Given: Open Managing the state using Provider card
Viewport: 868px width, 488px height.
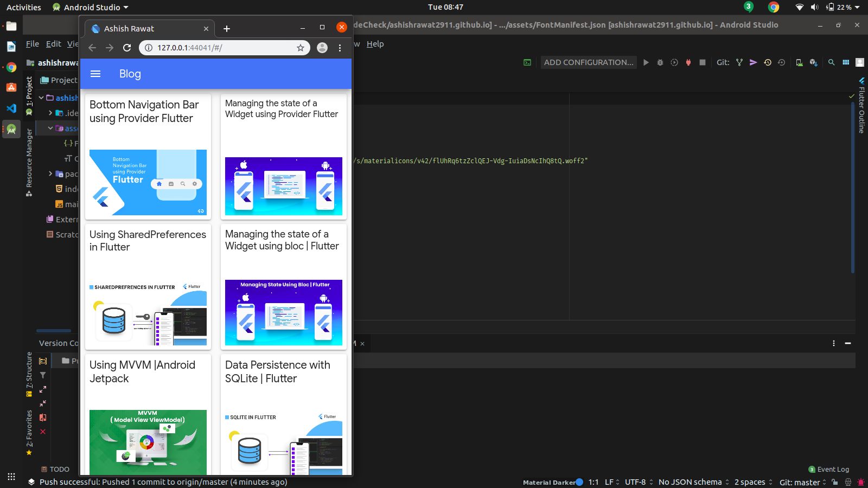Looking at the screenshot, I should click(x=284, y=157).
